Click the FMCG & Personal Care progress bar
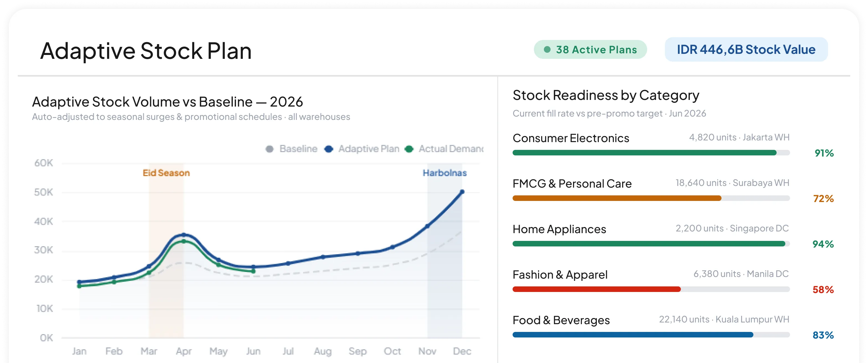 pos(651,198)
